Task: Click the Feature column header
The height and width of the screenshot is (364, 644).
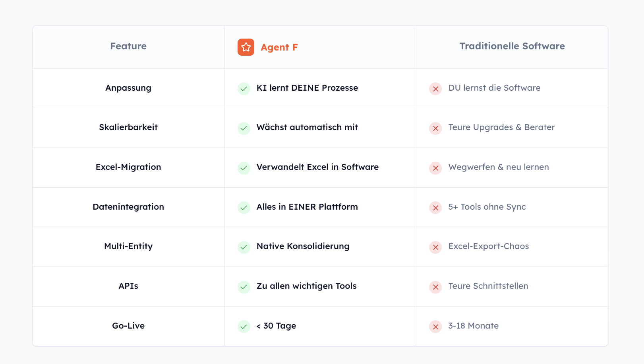Action: (x=128, y=46)
